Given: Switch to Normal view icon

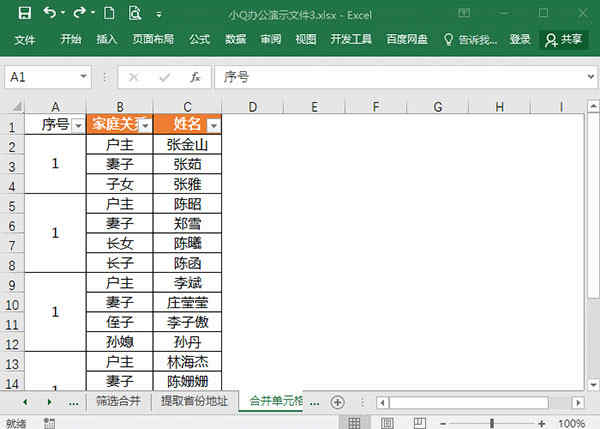Looking at the screenshot, I should click(354, 423).
